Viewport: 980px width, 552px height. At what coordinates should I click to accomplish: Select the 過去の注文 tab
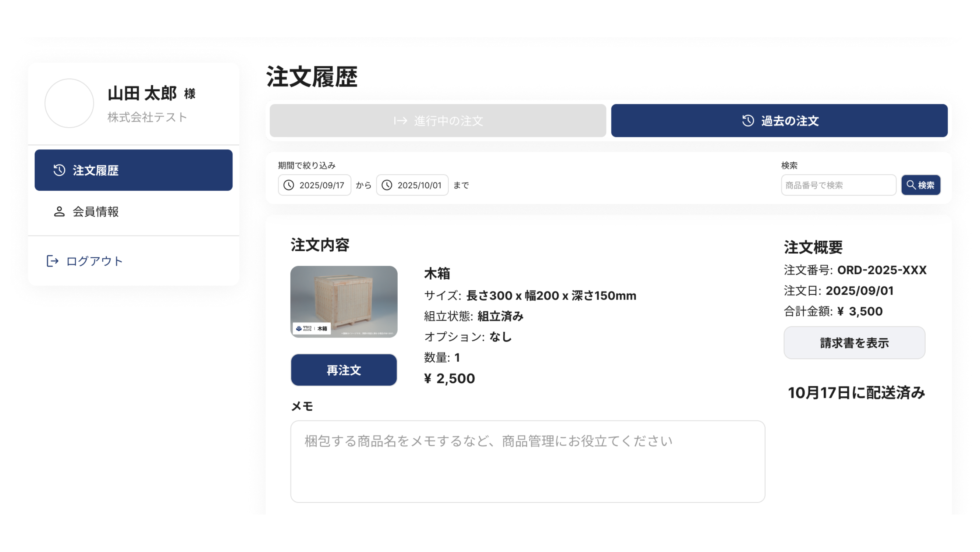point(789,121)
